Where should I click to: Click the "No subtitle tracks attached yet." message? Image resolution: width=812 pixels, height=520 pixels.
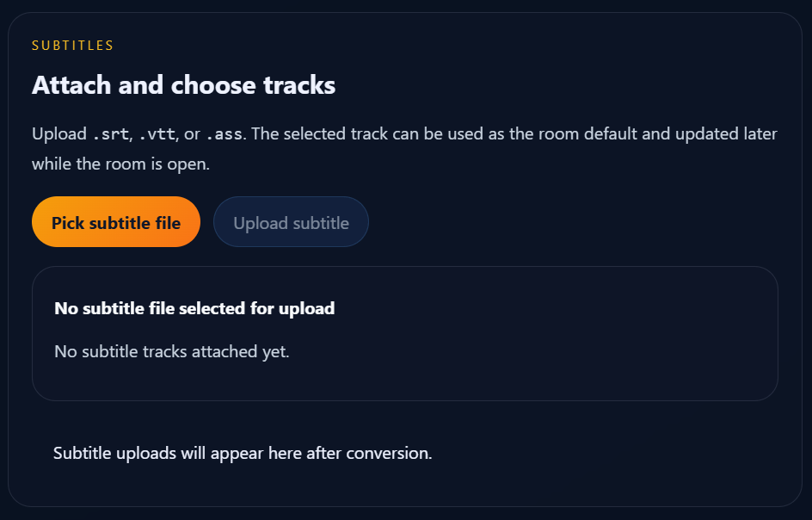tap(172, 351)
